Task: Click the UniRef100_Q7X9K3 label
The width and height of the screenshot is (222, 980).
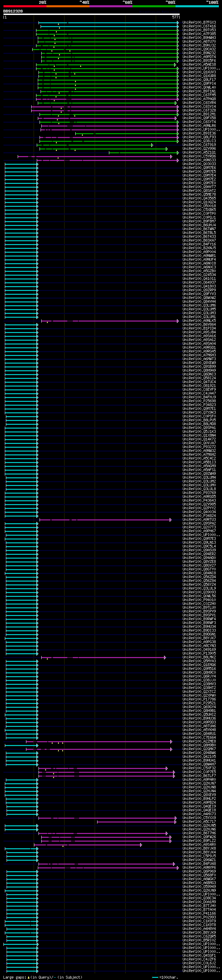Action: [x=199, y=412]
